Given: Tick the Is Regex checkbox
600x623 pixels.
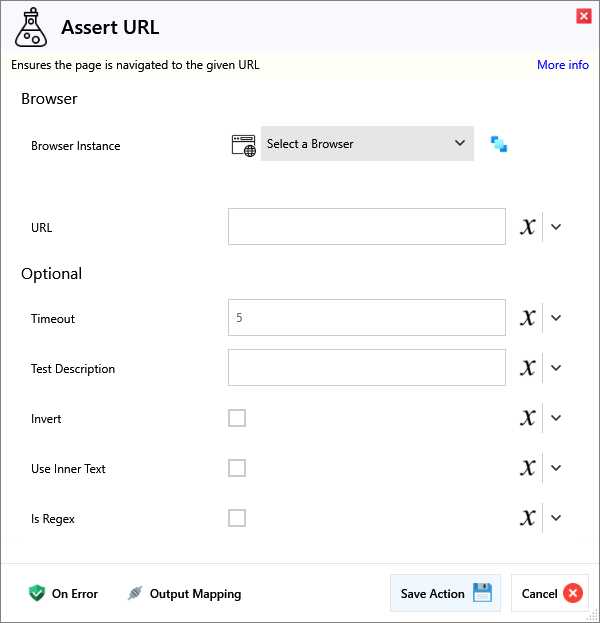Looking at the screenshot, I should (237, 518).
